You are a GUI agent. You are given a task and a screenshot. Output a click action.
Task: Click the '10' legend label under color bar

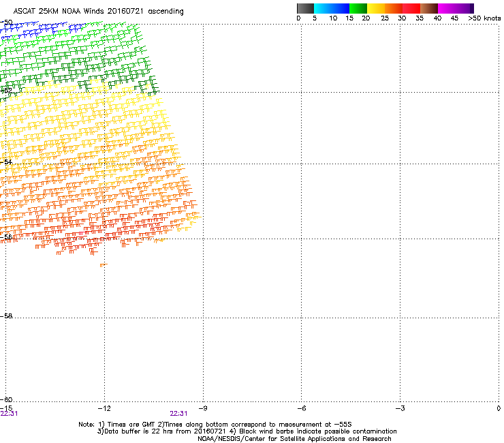(x=333, y=18)
